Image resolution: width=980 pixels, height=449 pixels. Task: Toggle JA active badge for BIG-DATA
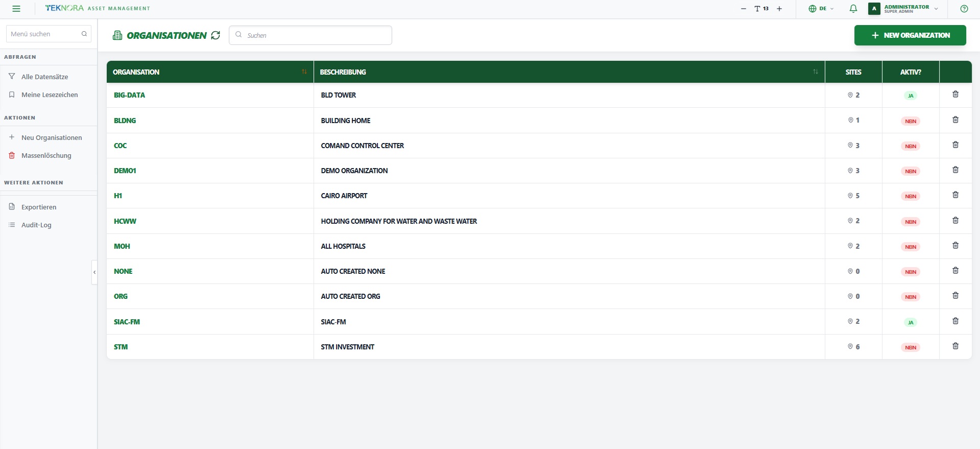pos(911,96)
